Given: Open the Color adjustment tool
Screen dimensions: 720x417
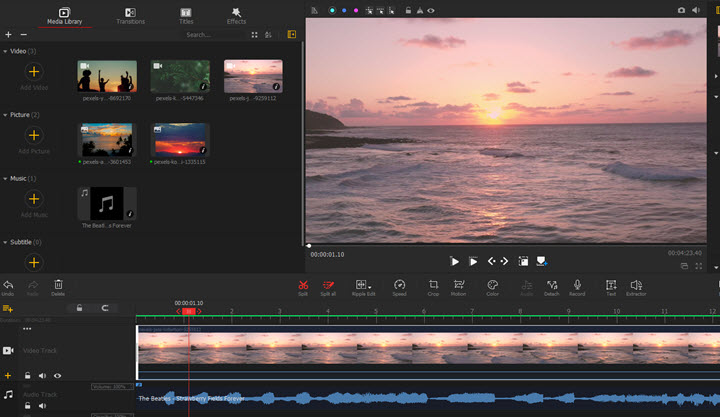Looking at the screenshot, I should (492, 286).
